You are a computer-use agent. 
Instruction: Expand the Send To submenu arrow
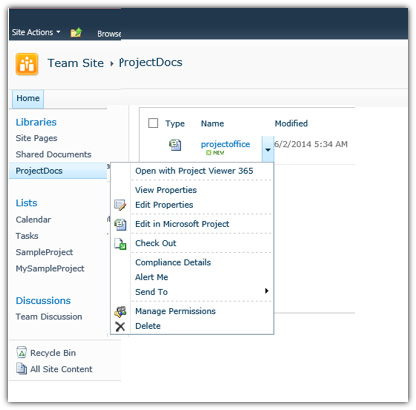266,291
